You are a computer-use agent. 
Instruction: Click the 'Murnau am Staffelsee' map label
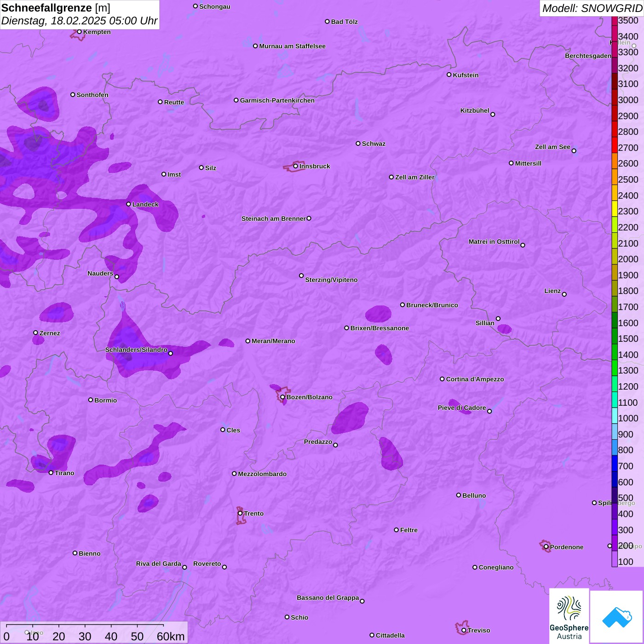tap(293, 46)
